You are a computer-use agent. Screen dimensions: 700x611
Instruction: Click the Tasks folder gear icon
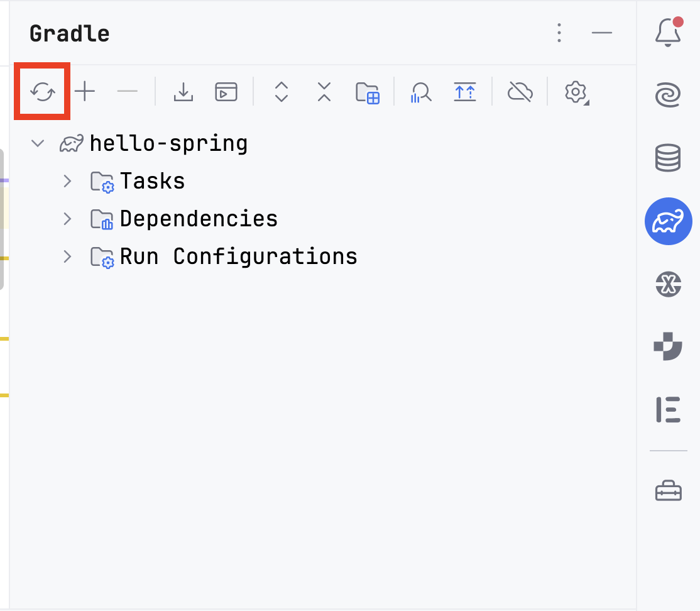point(102,182)
